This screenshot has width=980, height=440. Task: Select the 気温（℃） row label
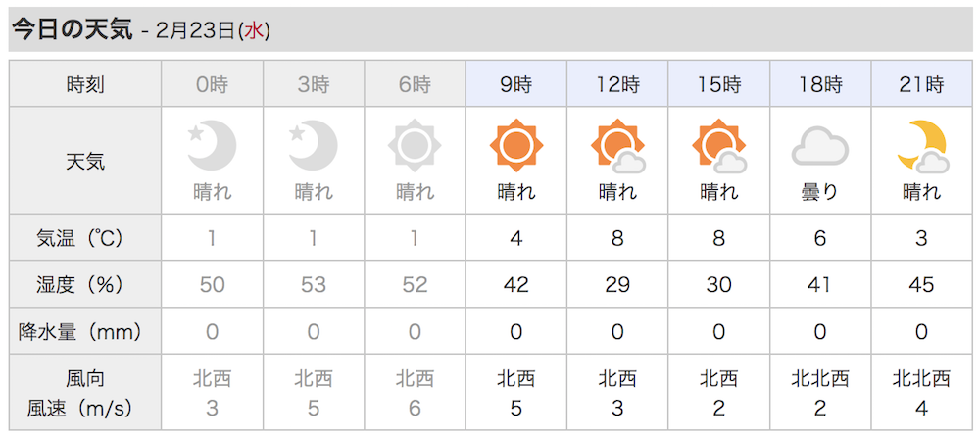[85, 238]
